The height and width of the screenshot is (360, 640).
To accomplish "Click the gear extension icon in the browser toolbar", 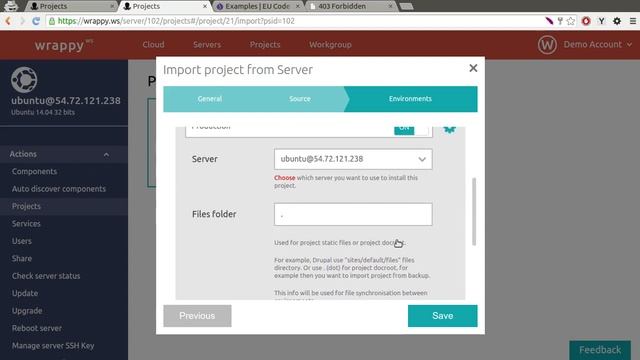I will [x=617, y=21].
